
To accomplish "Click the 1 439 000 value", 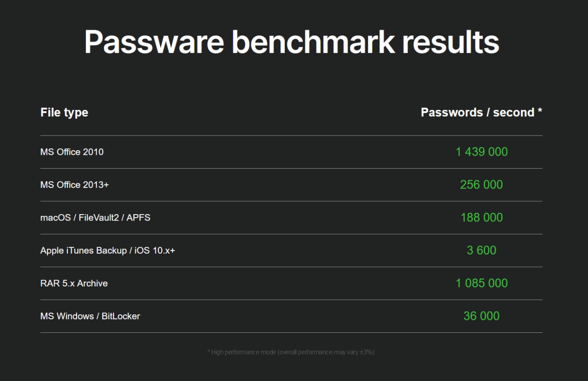I will click(481, 152).
